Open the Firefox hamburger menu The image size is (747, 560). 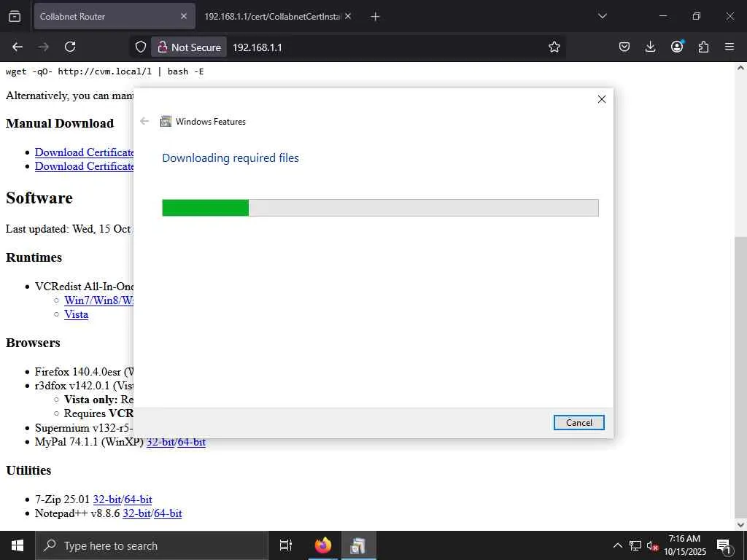coord(729,47)
